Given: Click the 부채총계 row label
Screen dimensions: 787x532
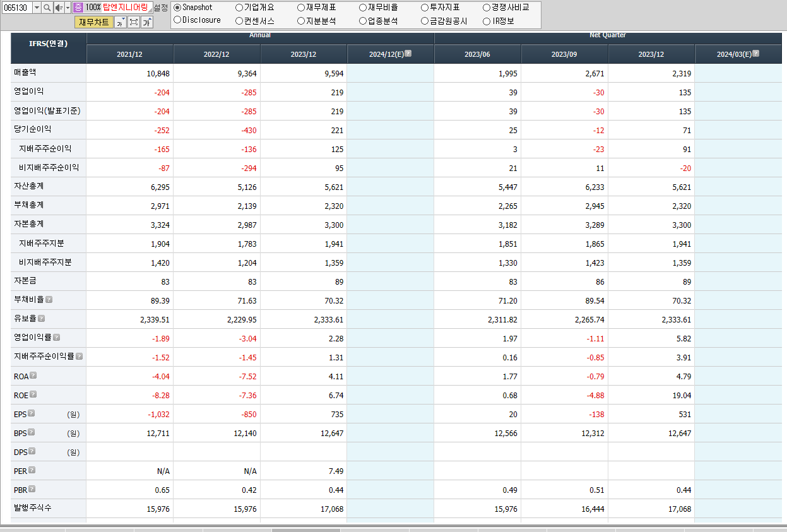Looking at the screenshot, I should pyautogui.click(x=29, y=205).
